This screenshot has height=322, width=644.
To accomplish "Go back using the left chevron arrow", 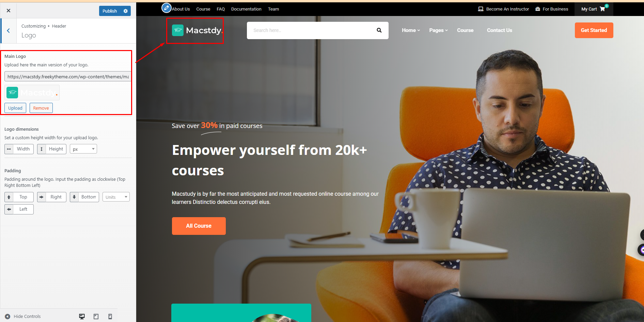I will [9, 31].
